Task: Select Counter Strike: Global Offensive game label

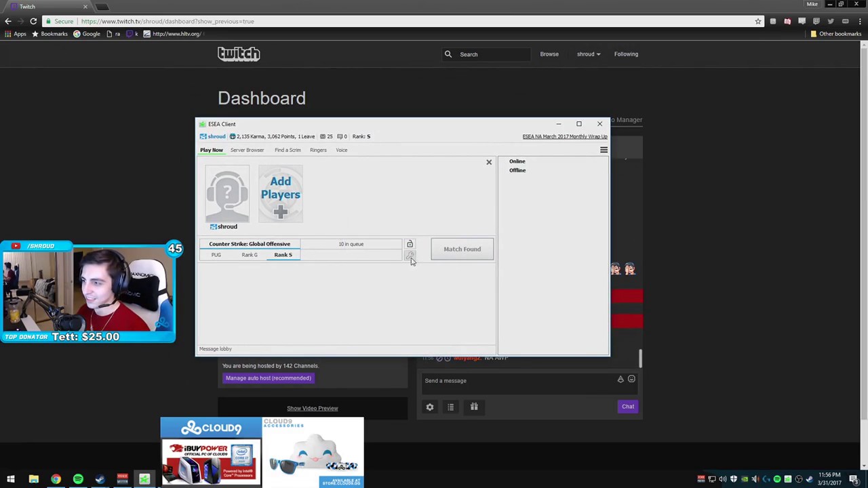Action: [x=250, y=244]
